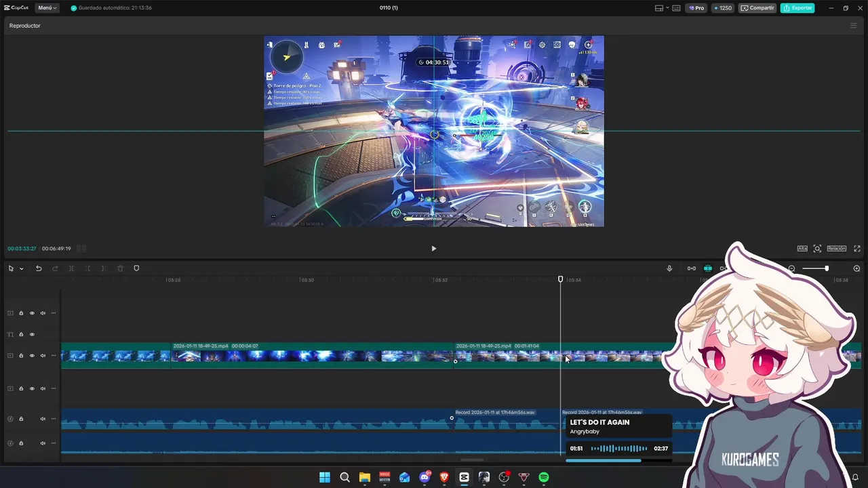The image size is (868, 488).
Task: Expand the layout dropdown arrow
Action: pyautogui.click(x=667, y=8)
